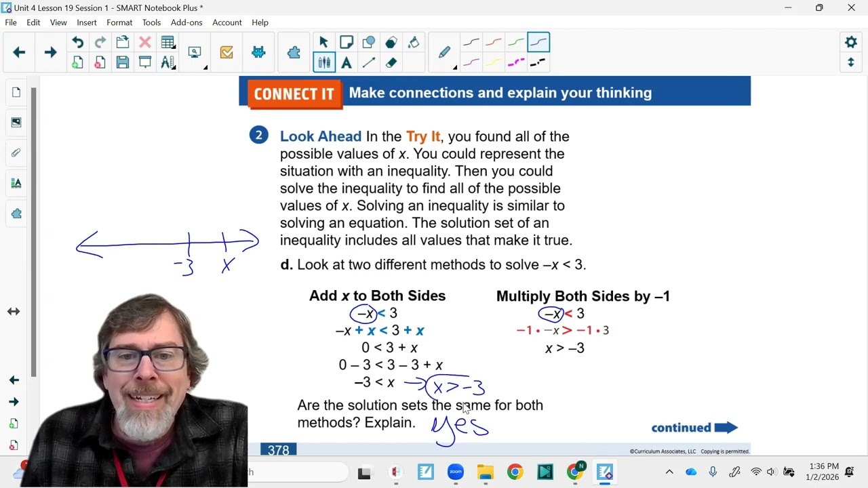Select the Text tool
Screen dimensions: 868x488
346,63
